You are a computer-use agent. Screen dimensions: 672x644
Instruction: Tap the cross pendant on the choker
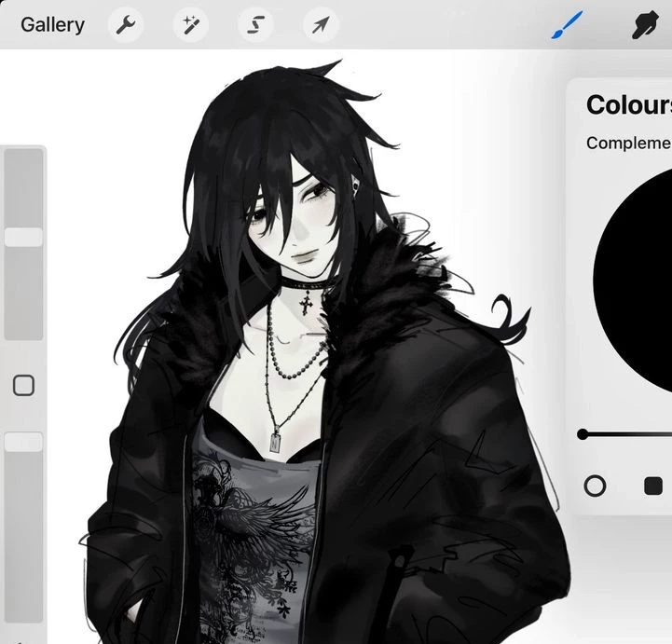(x=306, y=302)
